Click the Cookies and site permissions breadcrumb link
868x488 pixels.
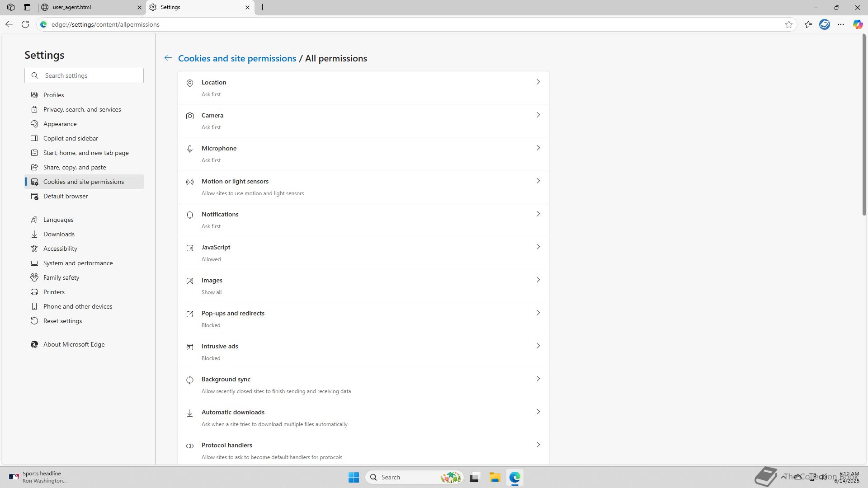pyautogui.click(x=237, y=58)
